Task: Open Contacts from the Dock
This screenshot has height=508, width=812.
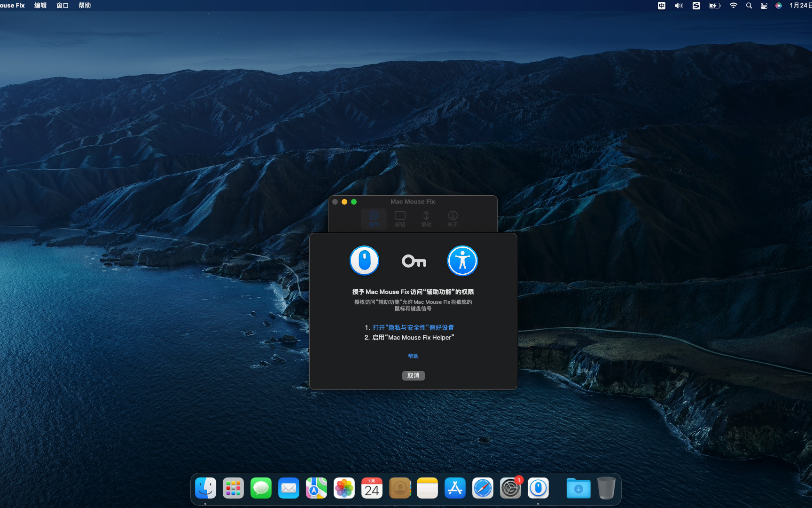Action: [x=400, y=488]
